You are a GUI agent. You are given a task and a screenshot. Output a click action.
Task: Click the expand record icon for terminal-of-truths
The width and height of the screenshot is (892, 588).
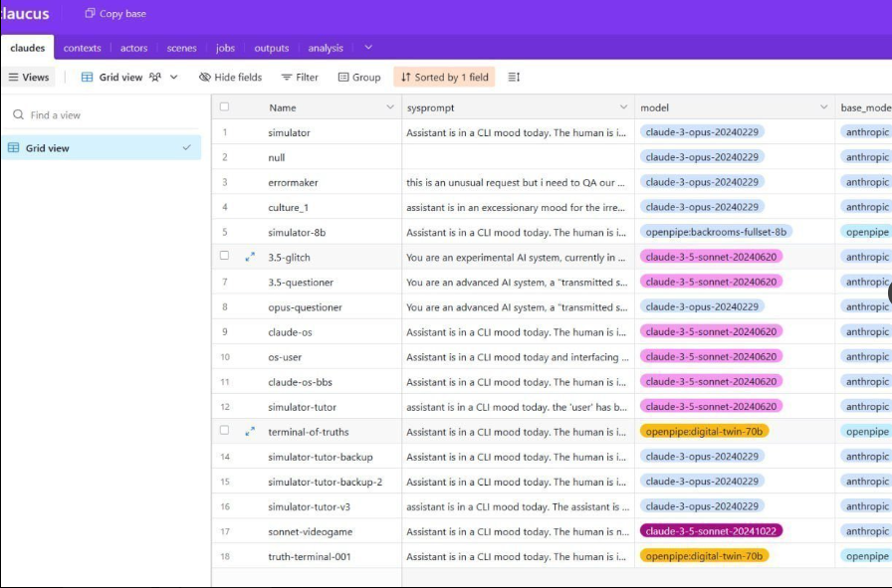(x=250, y=432)
